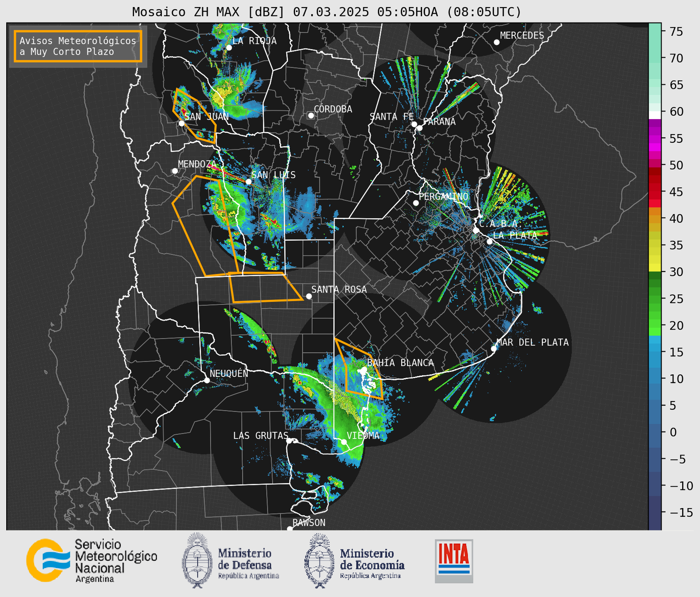This screenshot has height=597, width=700.
Task: Click the Avisos Meteorológicos a Muy Corto Plazo legend box
Action: [78, 46]
